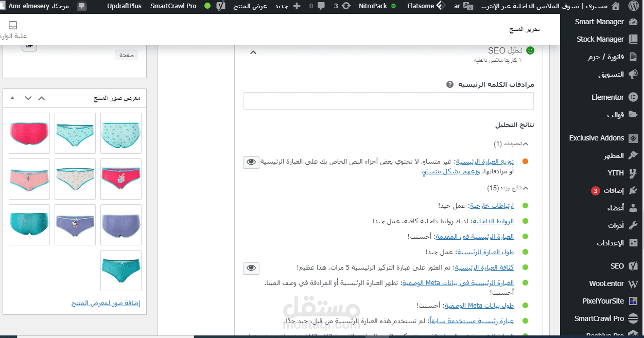The width and height of the screenshot is (644, 338).
Task: Open ارتباطات خارجية link
Action: (492, 206)
